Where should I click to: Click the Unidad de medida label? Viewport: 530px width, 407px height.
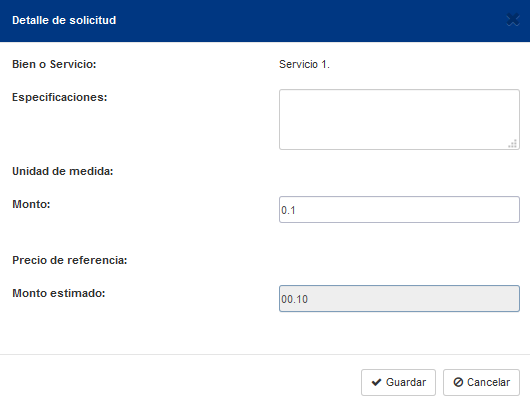[x=63, y=171]
